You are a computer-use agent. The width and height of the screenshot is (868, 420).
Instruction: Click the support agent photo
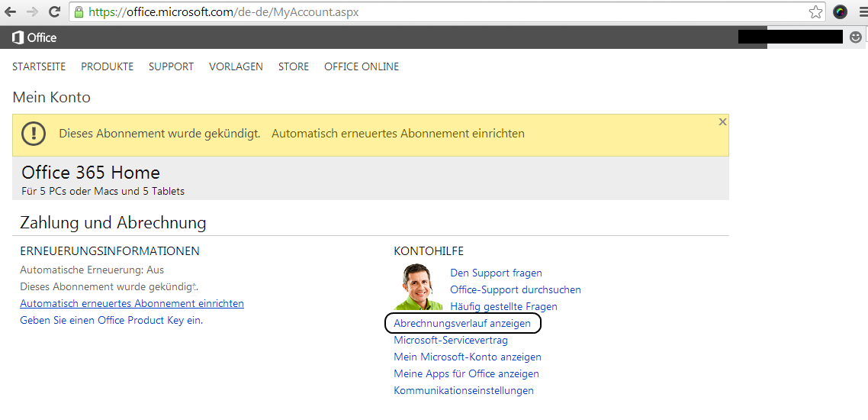[x=419, y=286]
